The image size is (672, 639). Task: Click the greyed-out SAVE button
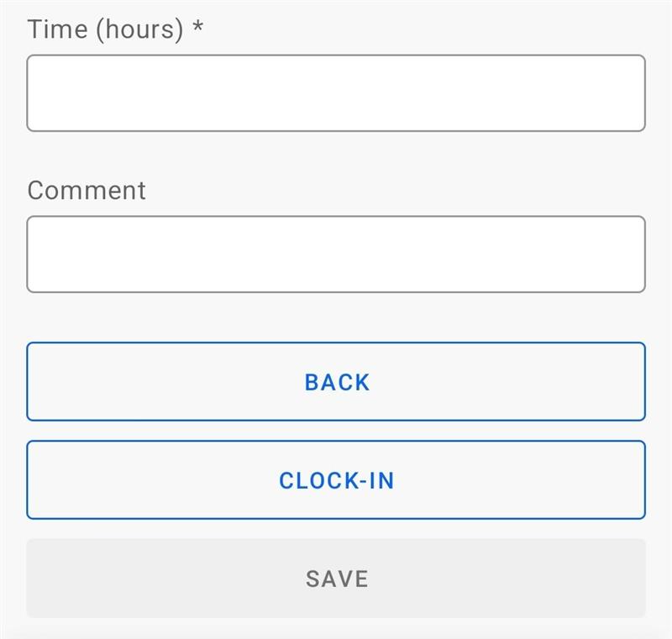tap(336, 579)
